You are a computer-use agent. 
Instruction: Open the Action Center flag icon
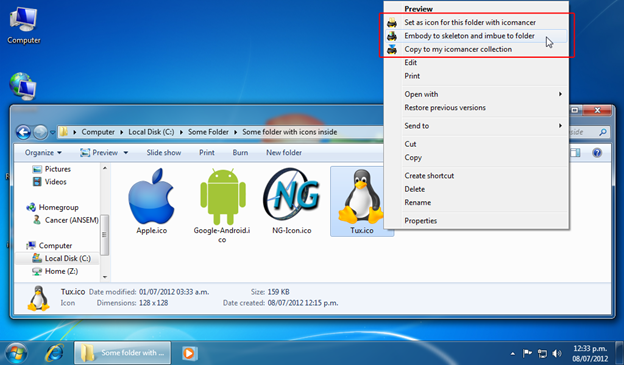(528, 353)
